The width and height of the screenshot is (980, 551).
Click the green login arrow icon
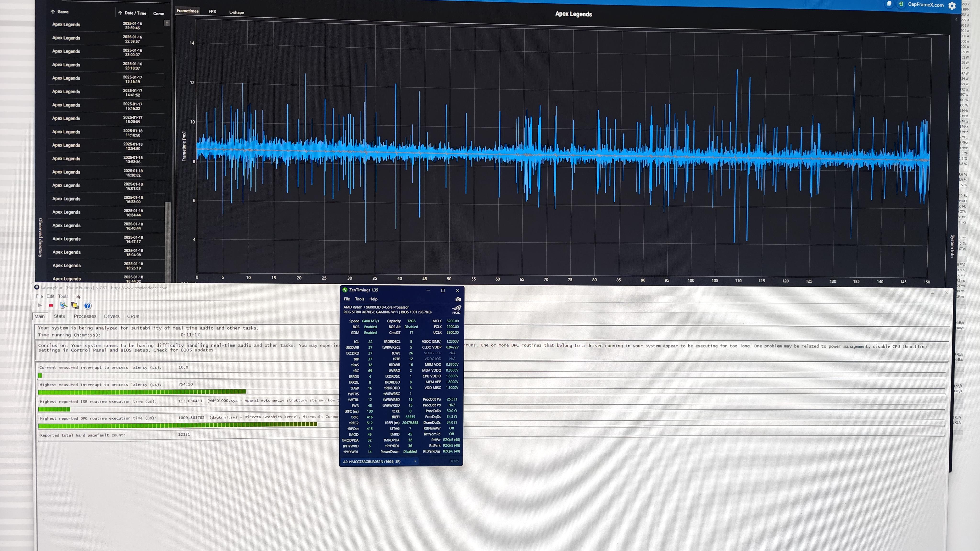pyautogui.click(x=901, y=4)
